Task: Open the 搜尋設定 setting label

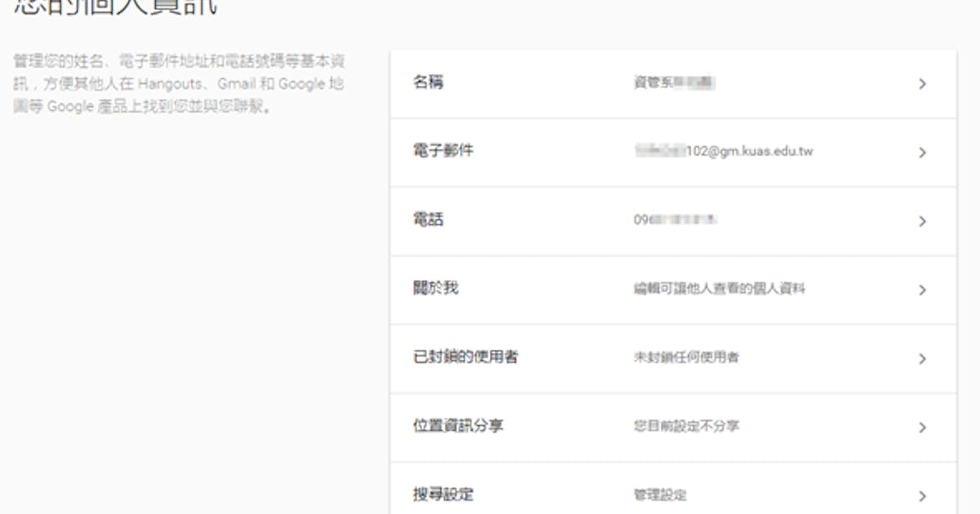Action: 443,494
